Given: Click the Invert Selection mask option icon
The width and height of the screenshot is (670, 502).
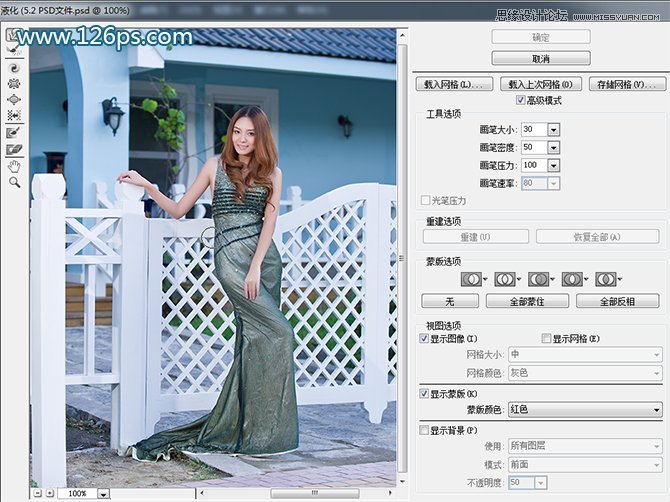Looking at the screenshot, I should [x=605, y=280].
